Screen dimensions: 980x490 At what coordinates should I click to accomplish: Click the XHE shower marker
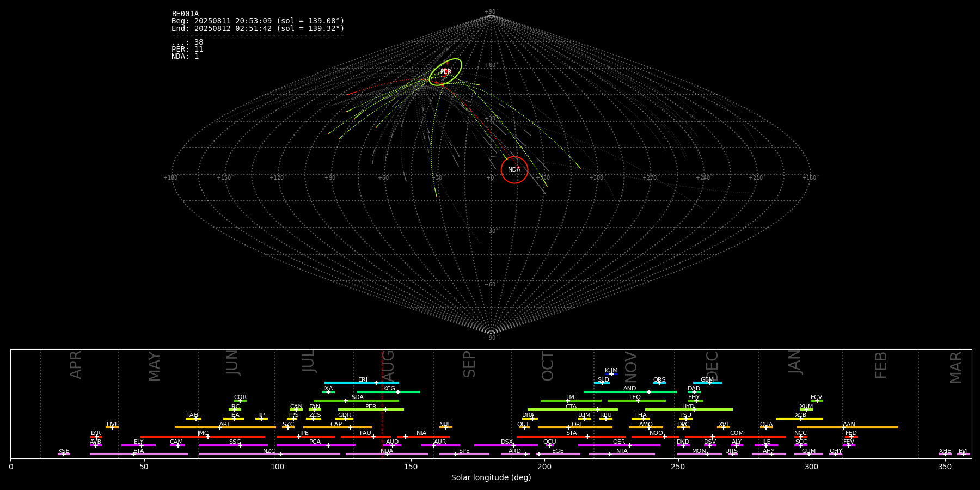tap(945, 454)
